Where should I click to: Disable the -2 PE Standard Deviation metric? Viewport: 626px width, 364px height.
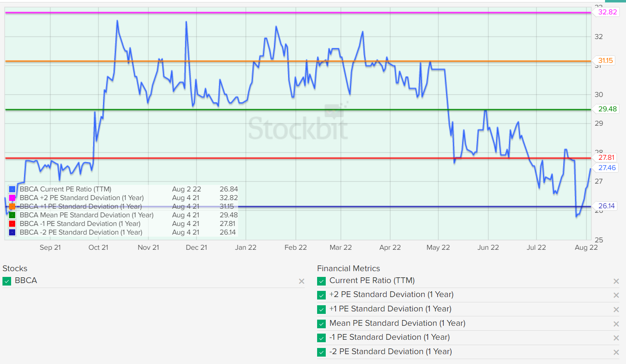[321, 352]
